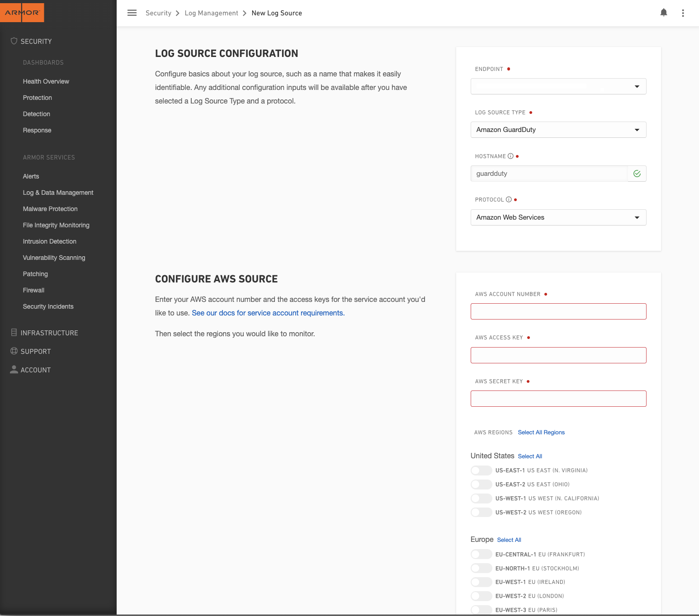The height and width of the screenshot is (616, 699).
Task: Expand the Infrastructure sidebar section
Action: click(x=49, y=333)
